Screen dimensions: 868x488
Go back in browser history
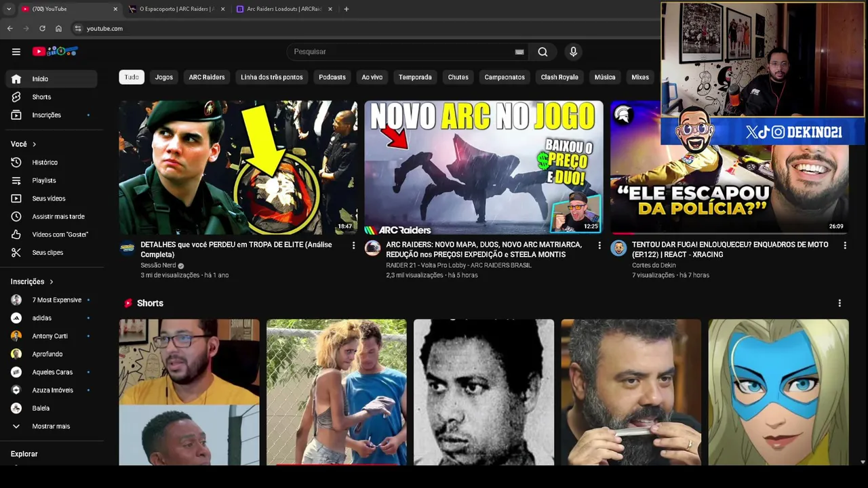9,28
